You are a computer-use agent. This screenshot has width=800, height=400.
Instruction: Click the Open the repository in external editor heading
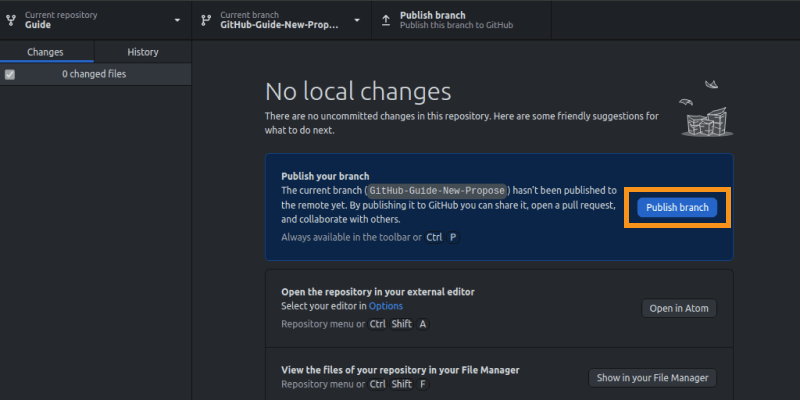pos(377,291)
